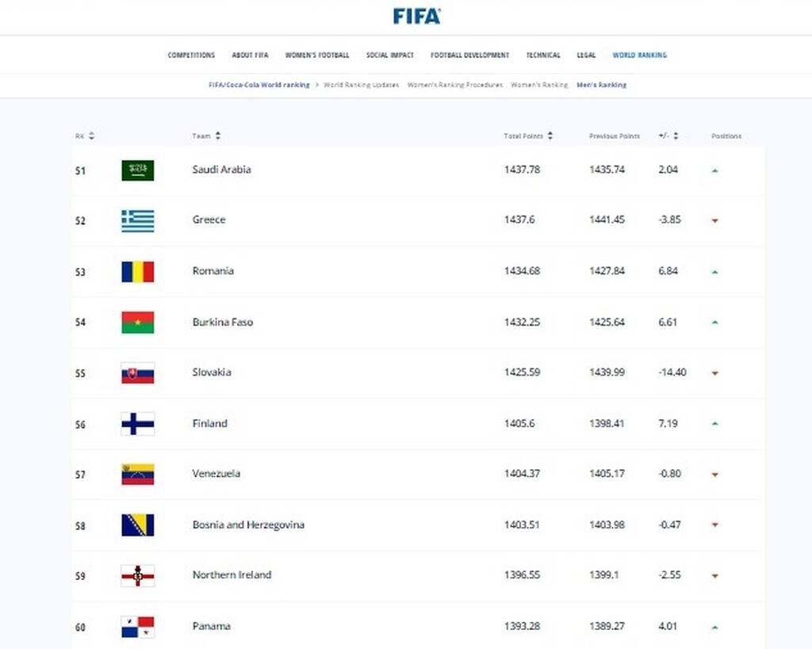
Task: Click the Greece flag icon
Action: (136, 220)
